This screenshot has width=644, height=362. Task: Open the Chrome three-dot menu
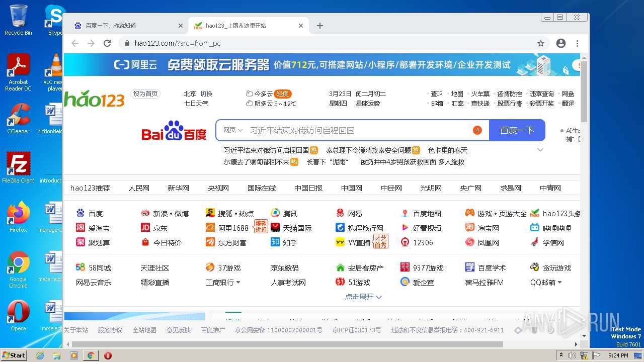(x=577, y=43)
